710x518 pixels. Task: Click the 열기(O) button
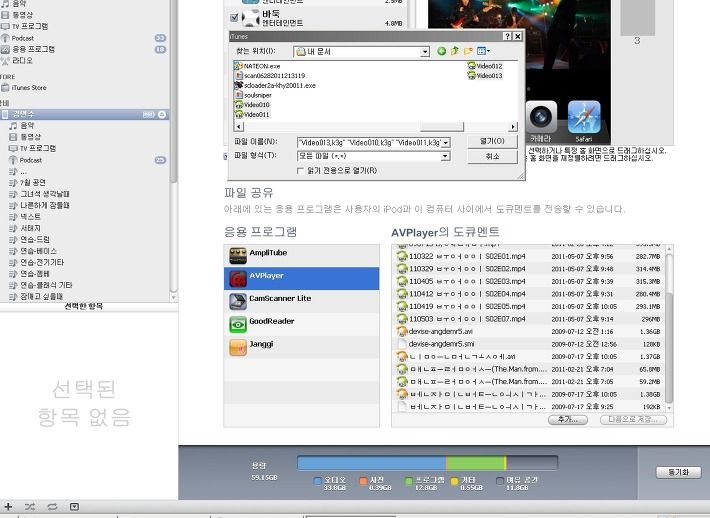pyautogui.click(x=492, y=142)
